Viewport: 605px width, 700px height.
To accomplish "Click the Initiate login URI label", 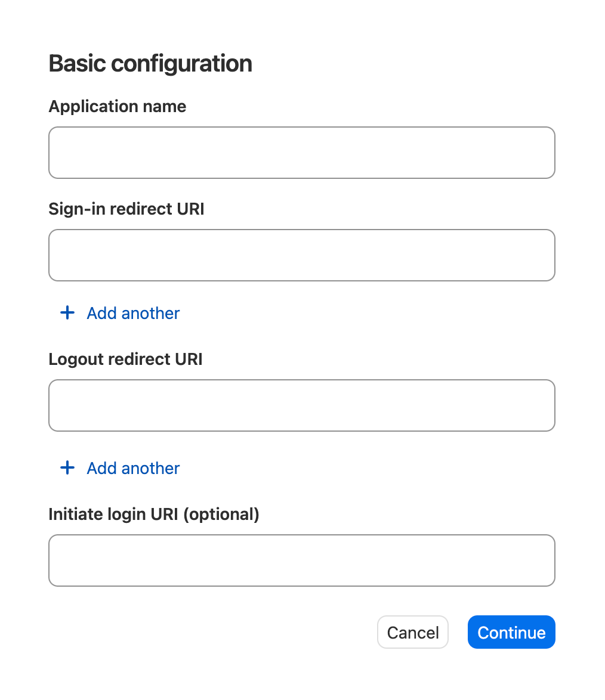I will click(x=154, y=514).
